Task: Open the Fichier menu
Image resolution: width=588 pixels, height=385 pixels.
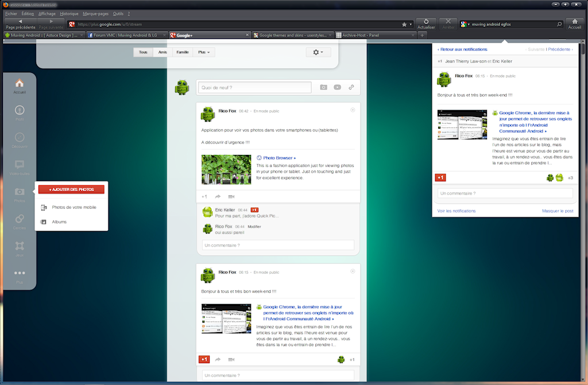Action: (11, 14)
